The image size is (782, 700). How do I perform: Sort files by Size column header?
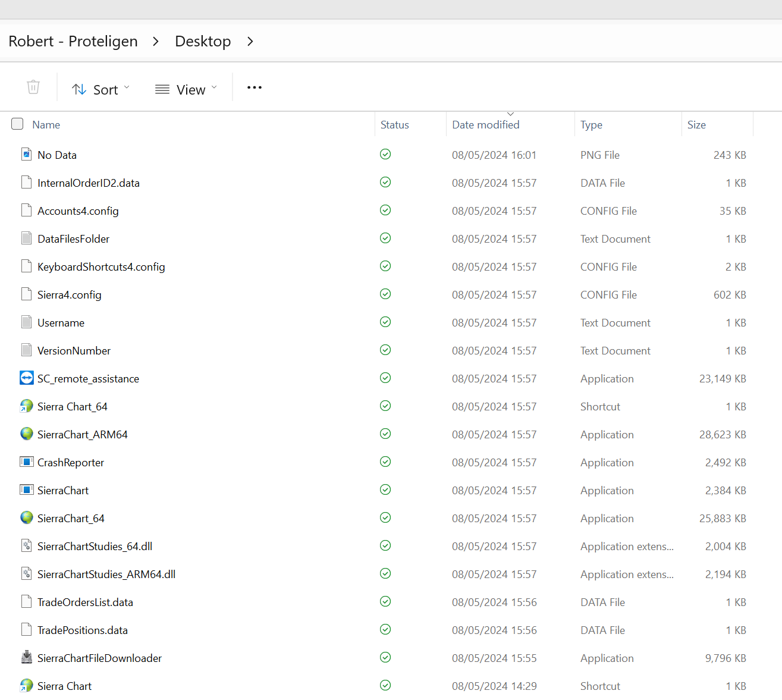coord(696,125)
